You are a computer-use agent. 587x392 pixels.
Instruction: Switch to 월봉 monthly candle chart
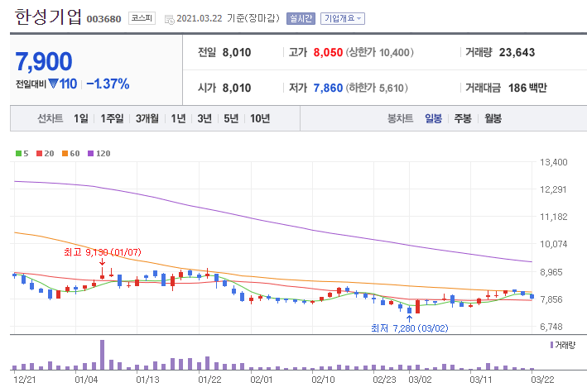coord(493,118)
